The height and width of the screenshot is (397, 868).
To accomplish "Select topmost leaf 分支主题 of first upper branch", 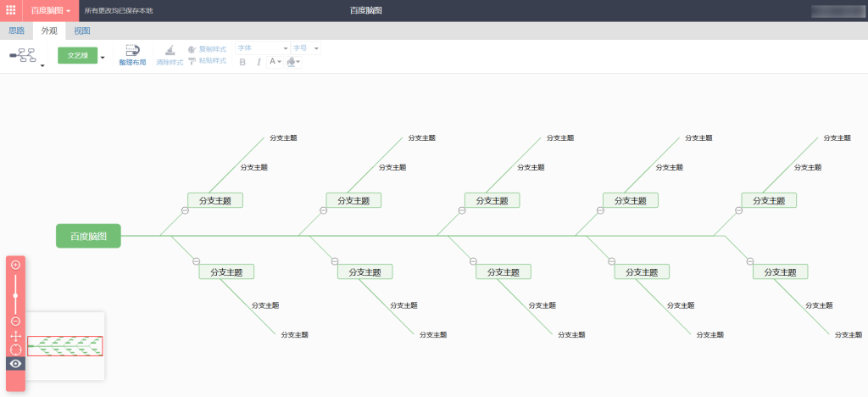I will pos(283,138).
